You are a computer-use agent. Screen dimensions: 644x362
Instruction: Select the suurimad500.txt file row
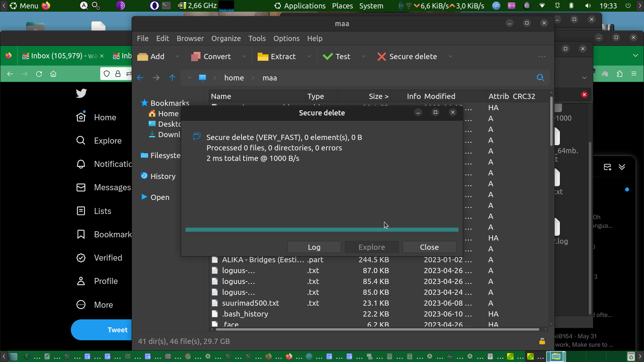point(250,303)
